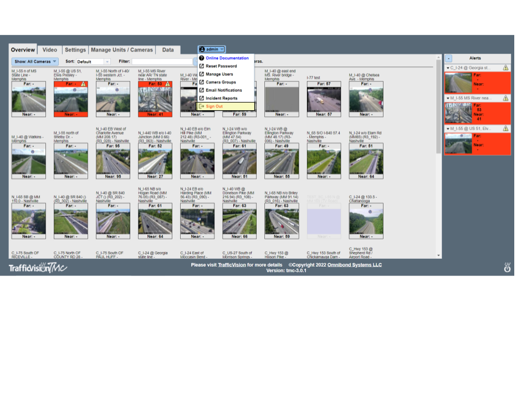Viewport: 532px width, 399px height.
Task: Click the TrafficVision TMC logo
Action: (38, 268)
